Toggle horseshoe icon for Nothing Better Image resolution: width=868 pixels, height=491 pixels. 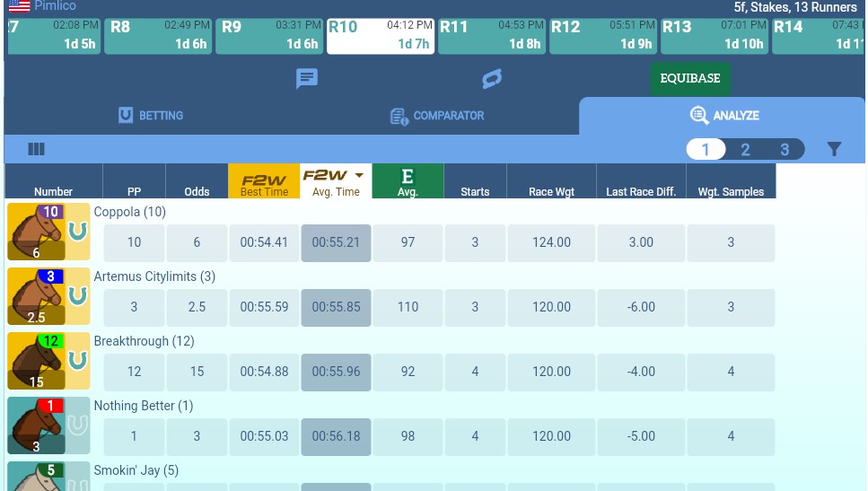click(x=78, y=425)
